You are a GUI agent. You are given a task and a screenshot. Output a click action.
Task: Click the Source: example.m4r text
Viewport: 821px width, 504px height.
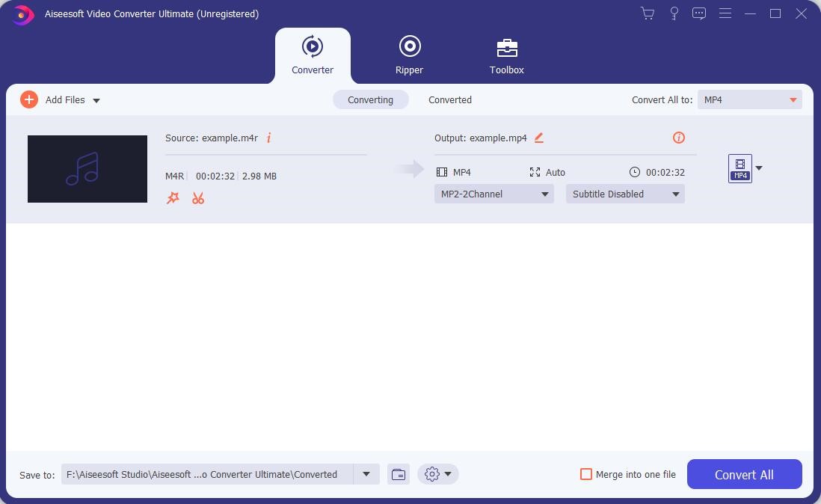(x=212, y=138)
